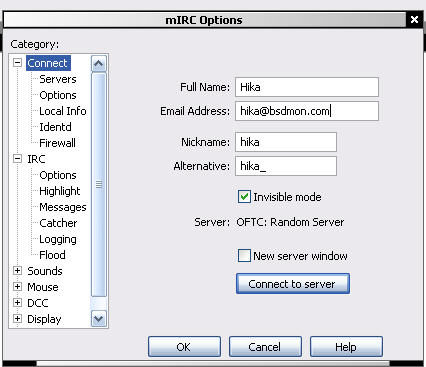Image resolution: width=426 pixels, height=367 pixels.
Task: Open Options under the IRC category
Action: (58, 175)
